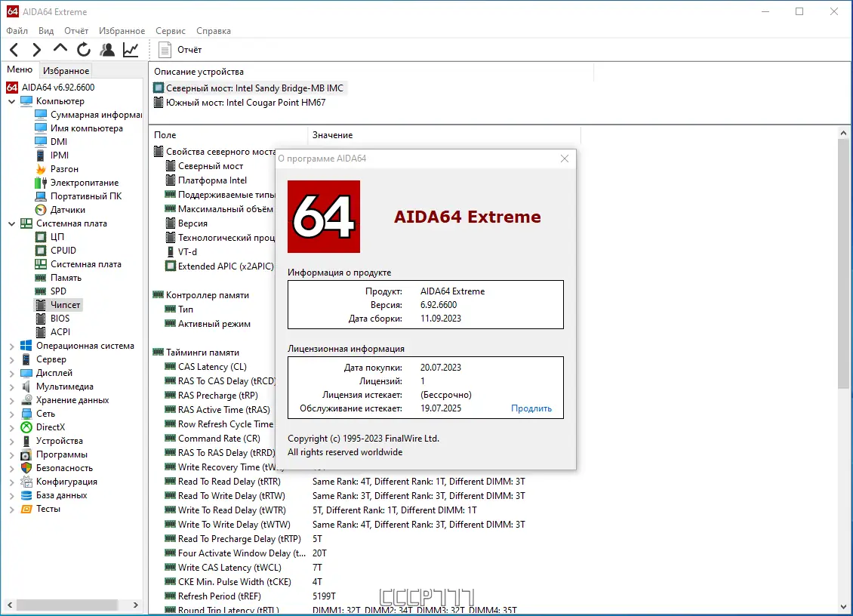Viewport: 853px width, 616px height.
Task: Click the vertical scrollbar thumb in details pane
Action: click(x=843, y=264)
